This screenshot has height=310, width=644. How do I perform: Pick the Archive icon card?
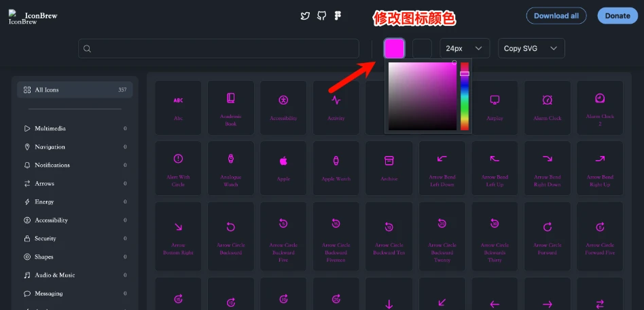[x=389, y=168]
